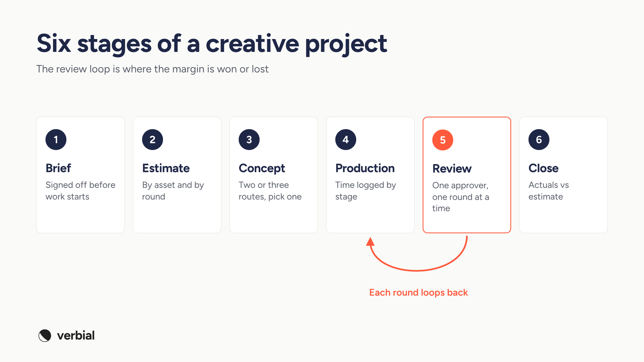
Task: Click the "verbial" wordmark text
Action: coord(76,335)
